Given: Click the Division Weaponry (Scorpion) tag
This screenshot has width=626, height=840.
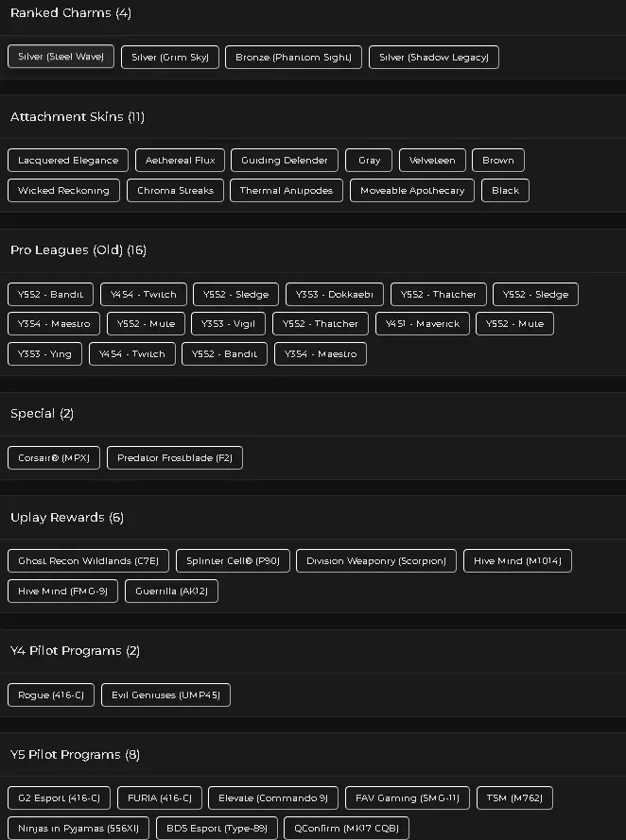Looking at the screenshot, I should coord(376,561).
